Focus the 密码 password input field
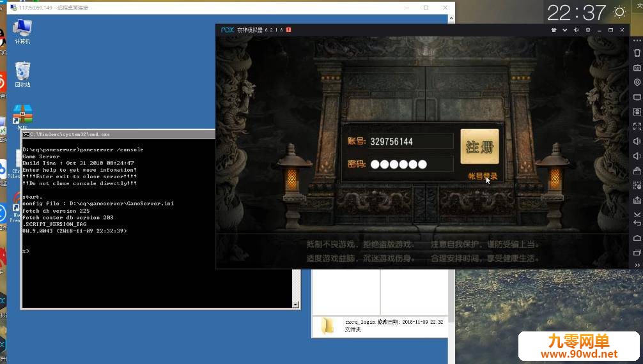This screenshot has width=643, height=364. click(x=411, y=164)
